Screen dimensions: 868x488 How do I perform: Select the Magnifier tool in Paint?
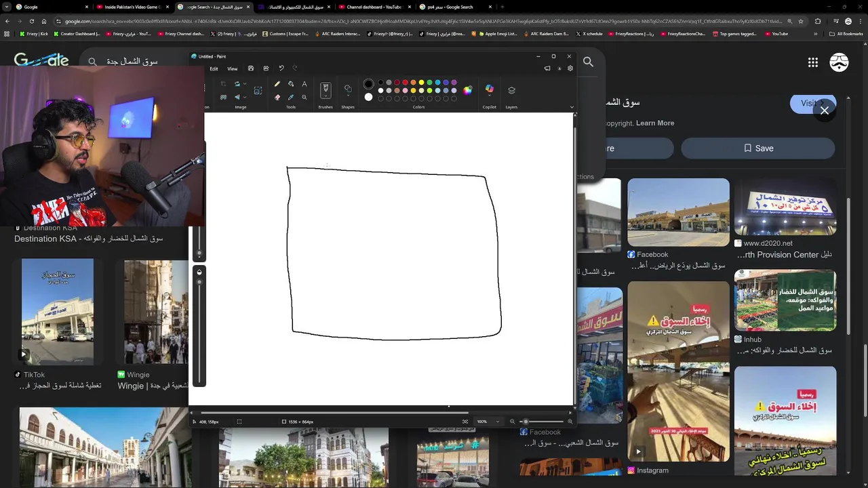click(x=304, y=97)
